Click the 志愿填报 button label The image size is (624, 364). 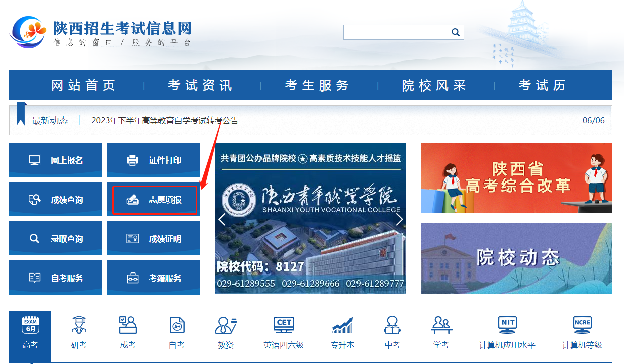[165, 200]
